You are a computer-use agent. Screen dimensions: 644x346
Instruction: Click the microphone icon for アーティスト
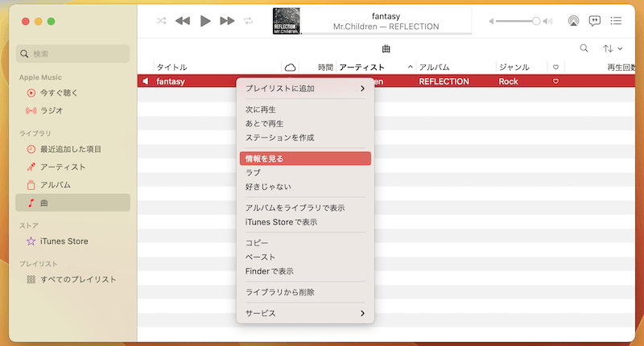[x=31, y=167]
